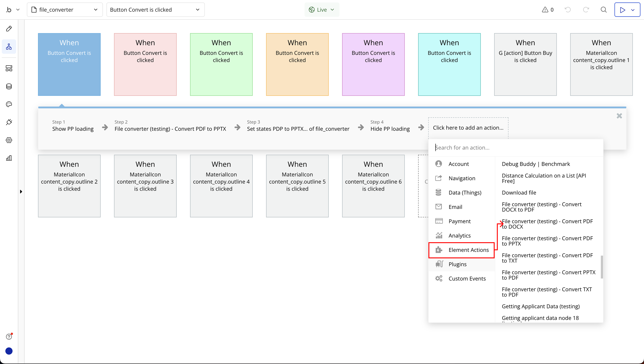Viewport: 644px width, 364px height.
Task: Open the Styles palette icon
Action: (x=9, y=104)
